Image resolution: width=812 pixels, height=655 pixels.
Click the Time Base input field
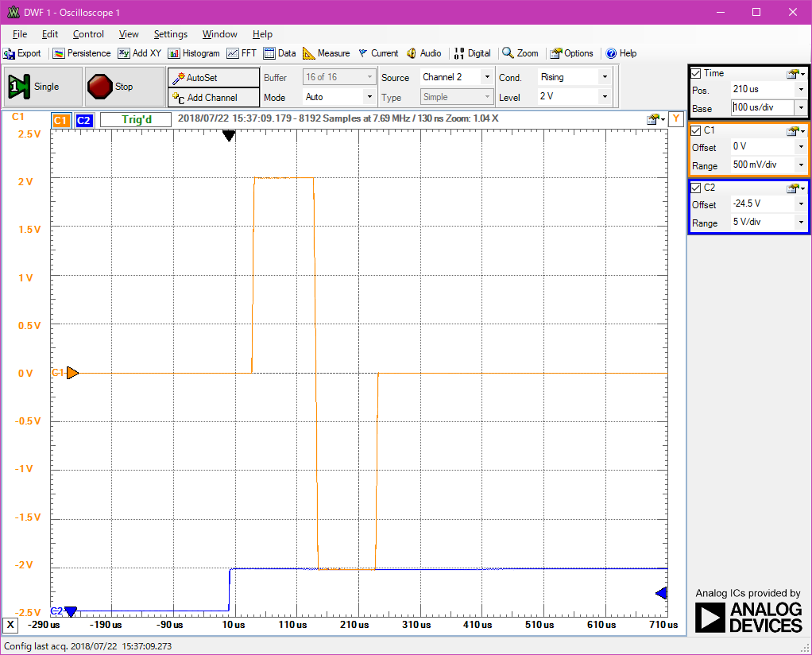pyautogui.click(x=763, y=108)
